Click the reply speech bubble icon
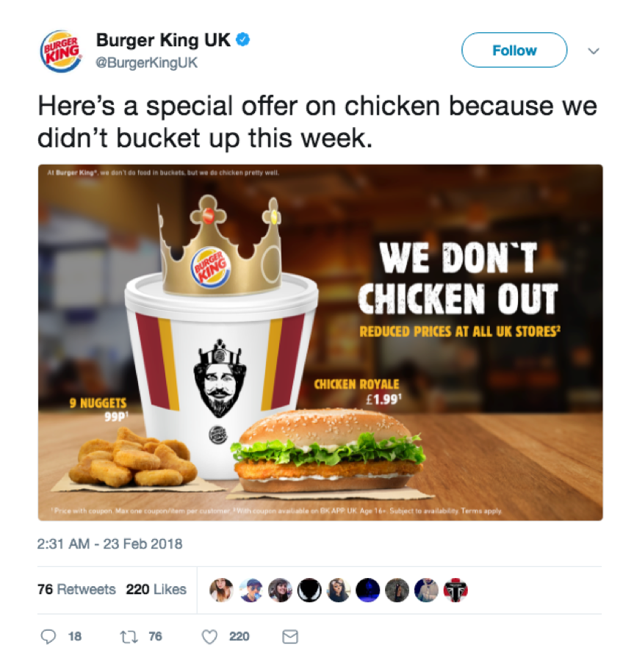 (48, 637)
